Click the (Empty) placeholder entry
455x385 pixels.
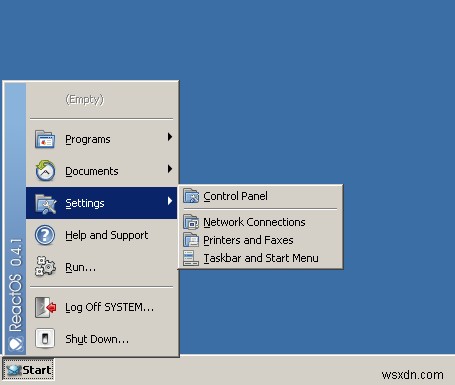pos(85,99)
